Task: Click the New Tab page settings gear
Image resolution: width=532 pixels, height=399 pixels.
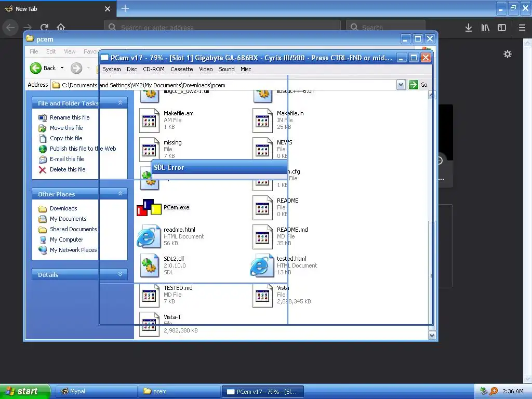Action: click(508, 54)
